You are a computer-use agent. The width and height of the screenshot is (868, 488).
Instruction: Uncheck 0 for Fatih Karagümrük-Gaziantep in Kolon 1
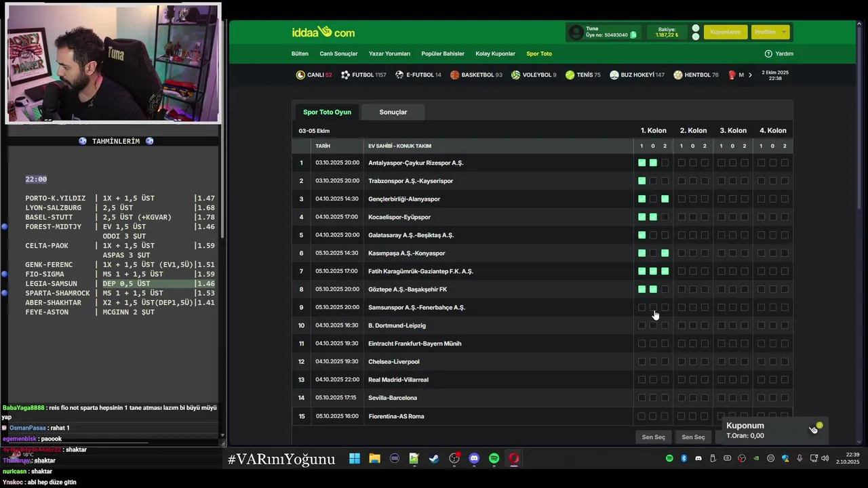click(x=653, y=271)
